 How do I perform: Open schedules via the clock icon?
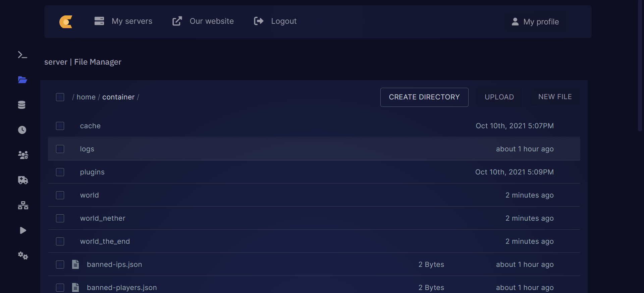tap(22, 130)
